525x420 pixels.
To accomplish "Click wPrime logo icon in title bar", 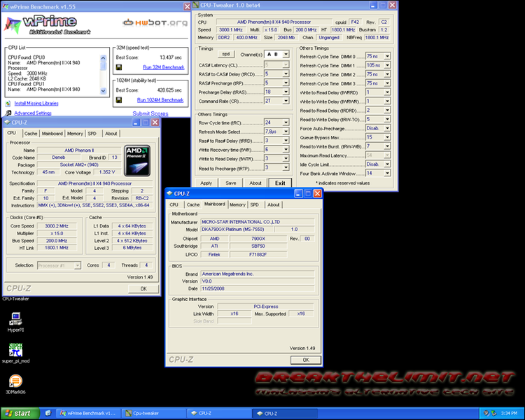I will 6,7.
